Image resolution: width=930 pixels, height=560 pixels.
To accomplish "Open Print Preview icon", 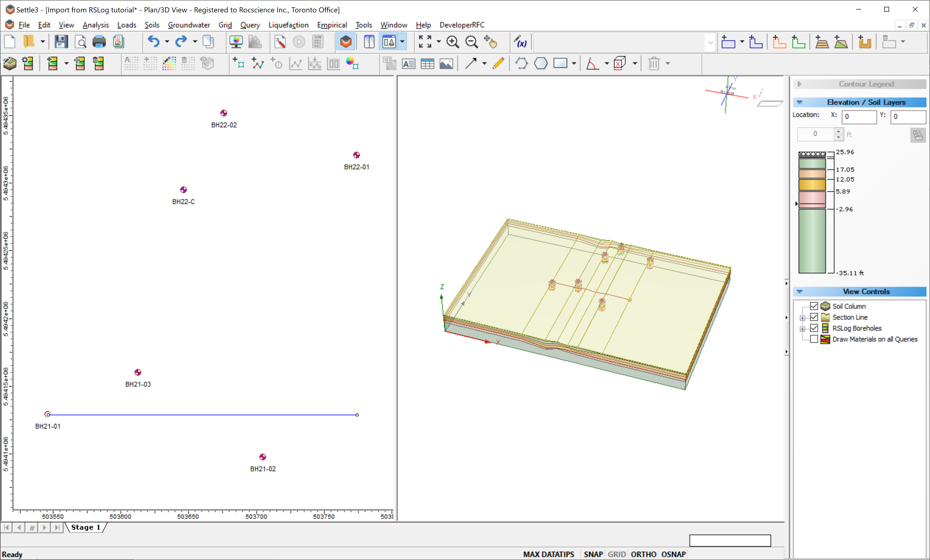I will pyautogui.click(x=80, y=41).
